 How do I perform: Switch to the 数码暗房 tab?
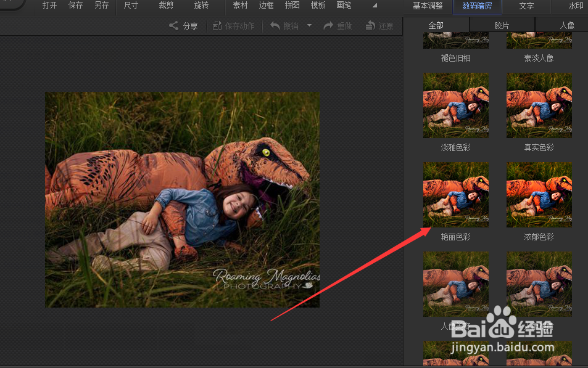(477, 6)
